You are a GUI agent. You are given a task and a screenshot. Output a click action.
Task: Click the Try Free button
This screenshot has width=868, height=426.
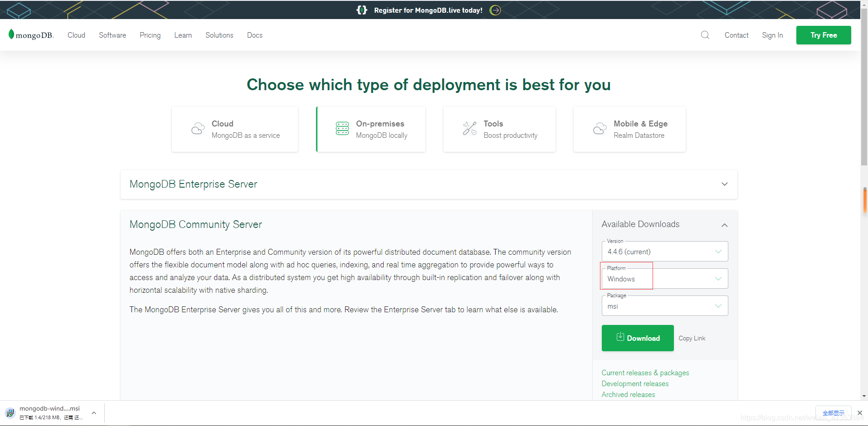824,35
